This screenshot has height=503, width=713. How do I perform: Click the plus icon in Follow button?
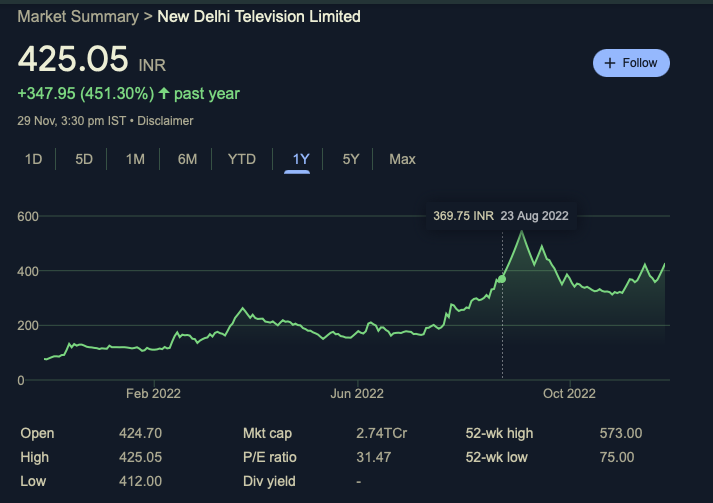coord(610,63)
